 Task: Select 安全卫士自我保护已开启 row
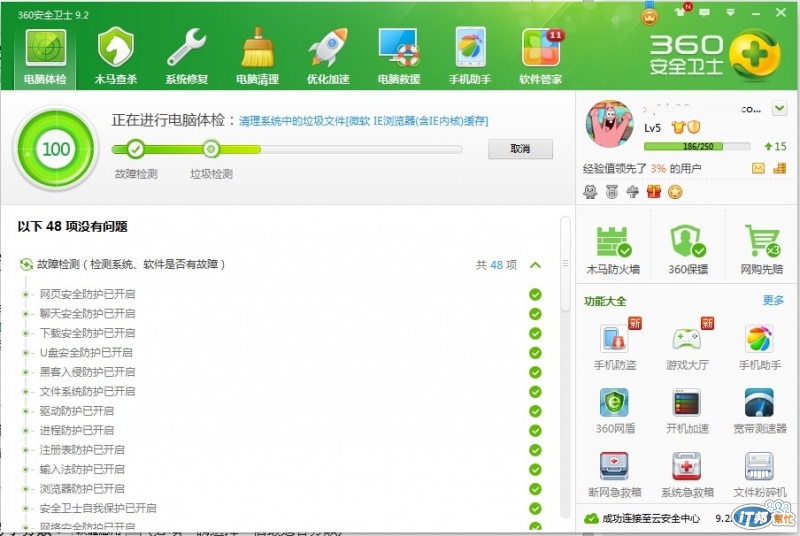[x=282, y=508]
